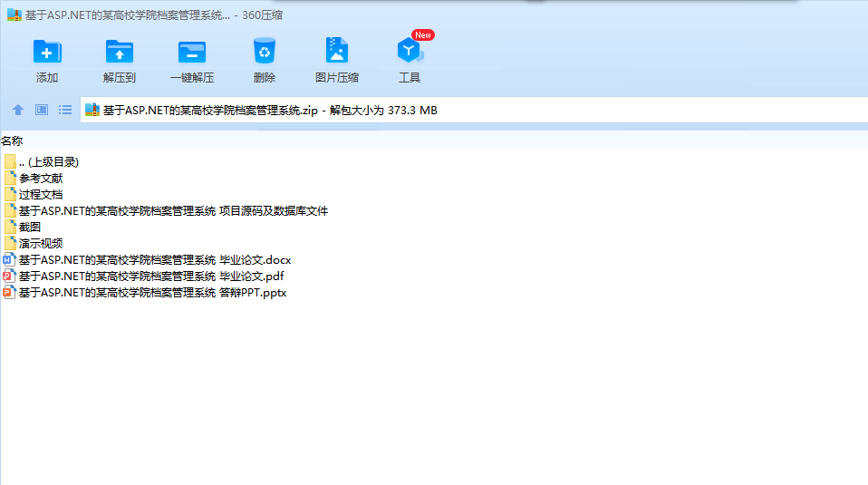The height and width of the screenshot is (485, 868).
Task: Click the window title text 360压缩
Action: [263, 15]
